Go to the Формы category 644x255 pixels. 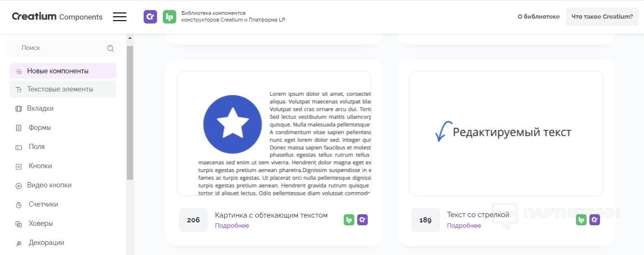[40, 127]
